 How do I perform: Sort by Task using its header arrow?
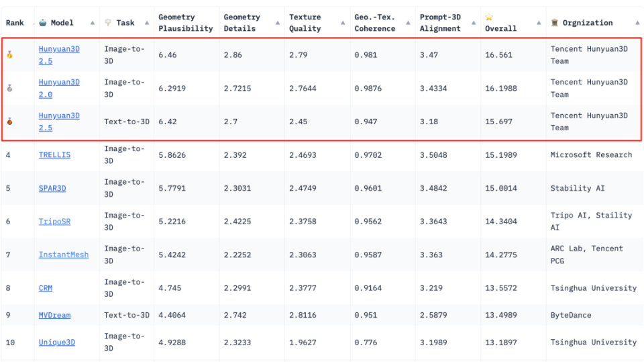tap(147, 23)
